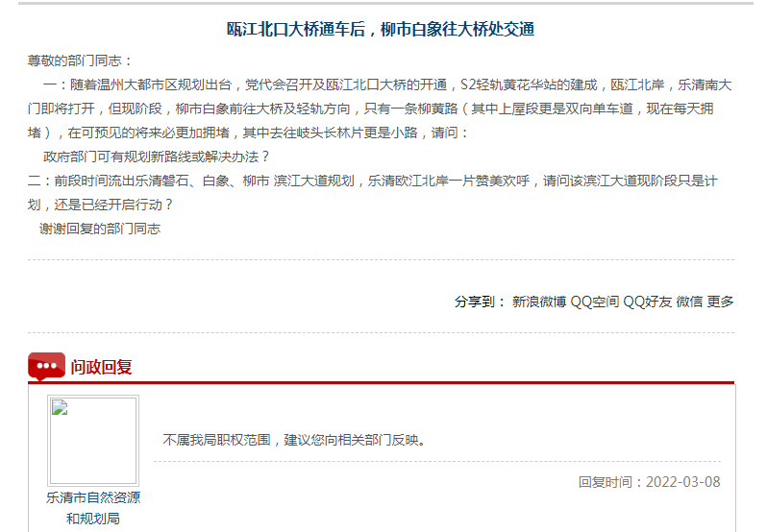Image resolution: width=767 pixels, height=532 pixels.
Task: Share this page to QQ空间
Action: pyautogui.click(x=594, y=302)
